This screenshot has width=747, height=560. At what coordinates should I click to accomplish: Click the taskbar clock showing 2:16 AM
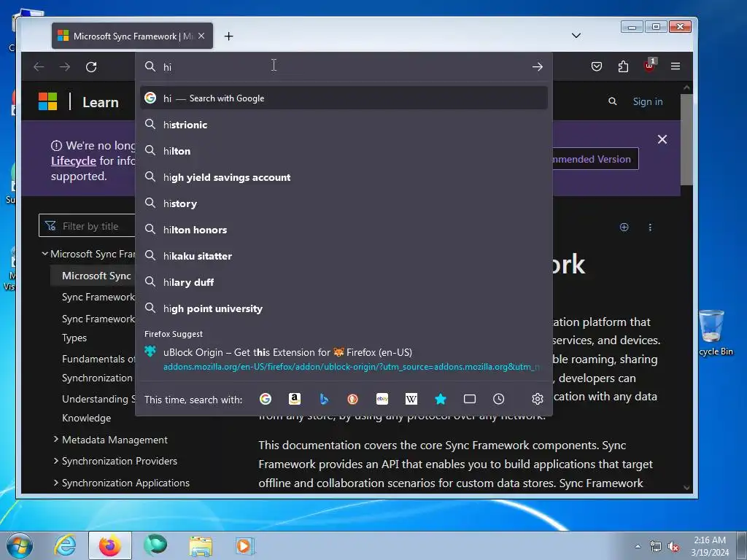pyautogui.click(x=710, y=546)
